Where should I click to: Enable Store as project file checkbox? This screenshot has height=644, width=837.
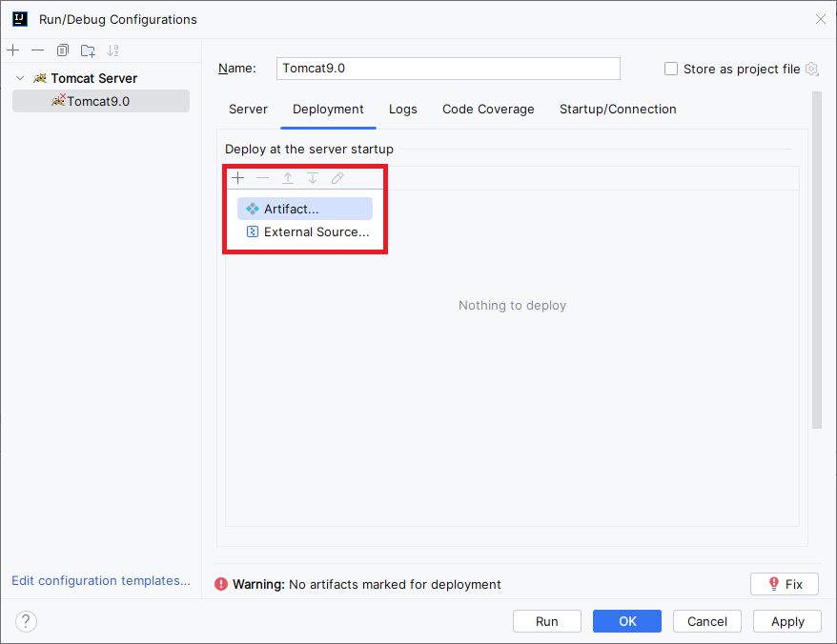671,69
